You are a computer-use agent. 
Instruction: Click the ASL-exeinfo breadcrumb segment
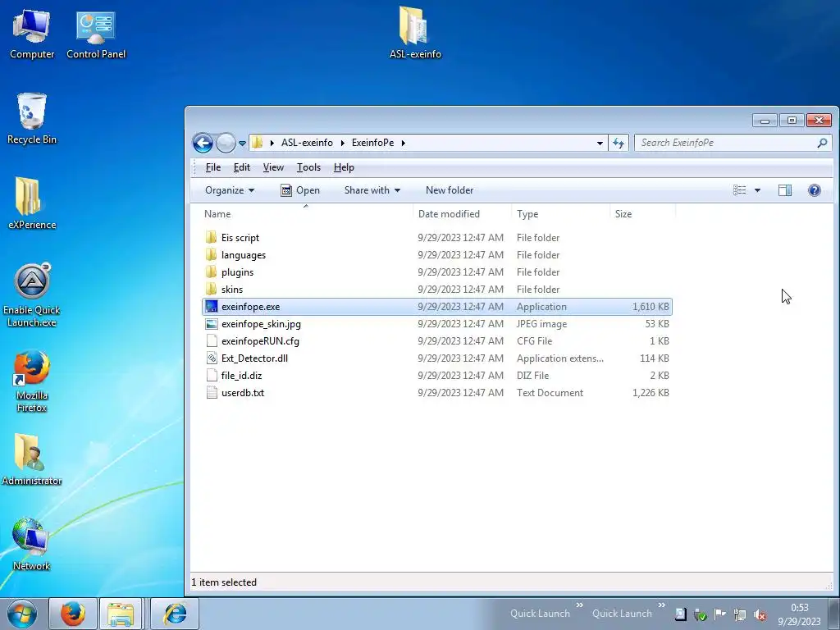(307, 143)
